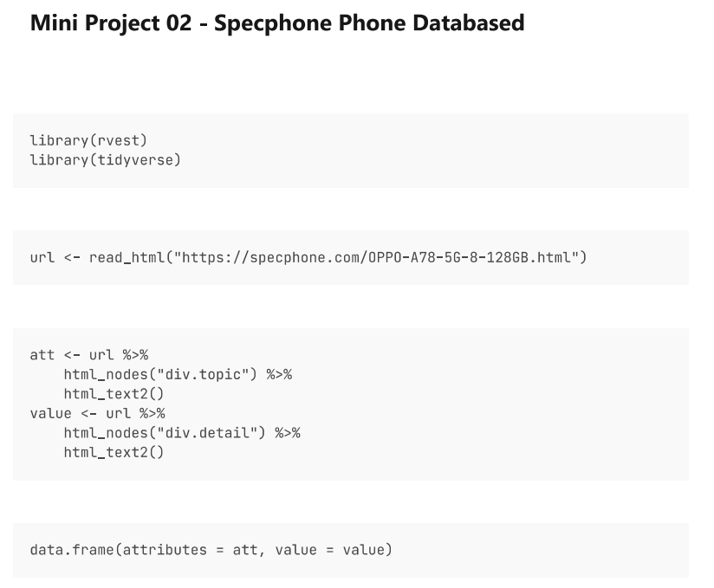The width and height of the screenshot is (714, 588).
Task: Click the html_nodes("div.topic") line
Action: click(178, 375)
